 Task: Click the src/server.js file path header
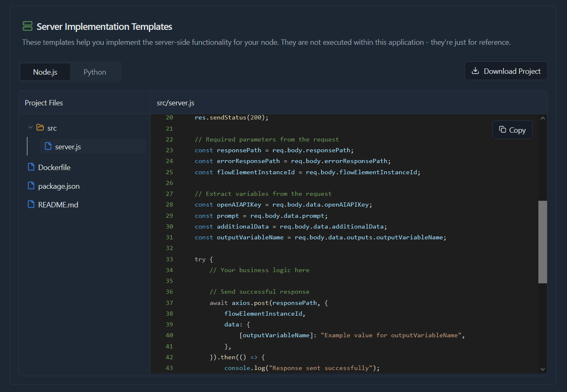pos(175,103)
